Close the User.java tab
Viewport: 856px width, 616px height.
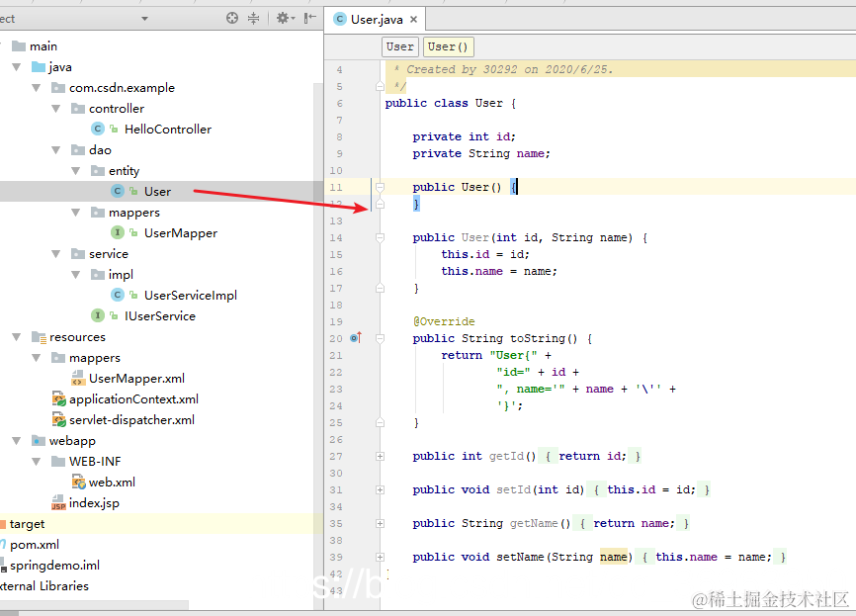pyautogui.click(x=414, y=19)
